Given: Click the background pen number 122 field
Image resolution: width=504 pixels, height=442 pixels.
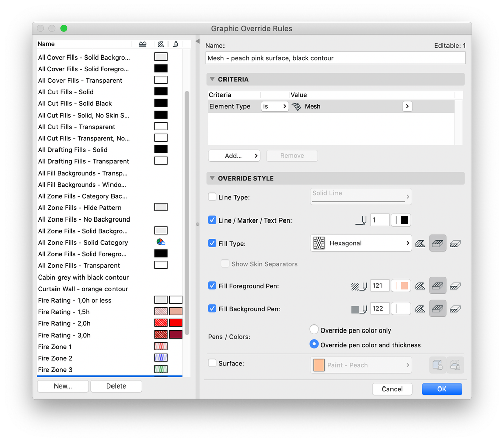Looking at the screenshot, I should (x=379, y=309).
